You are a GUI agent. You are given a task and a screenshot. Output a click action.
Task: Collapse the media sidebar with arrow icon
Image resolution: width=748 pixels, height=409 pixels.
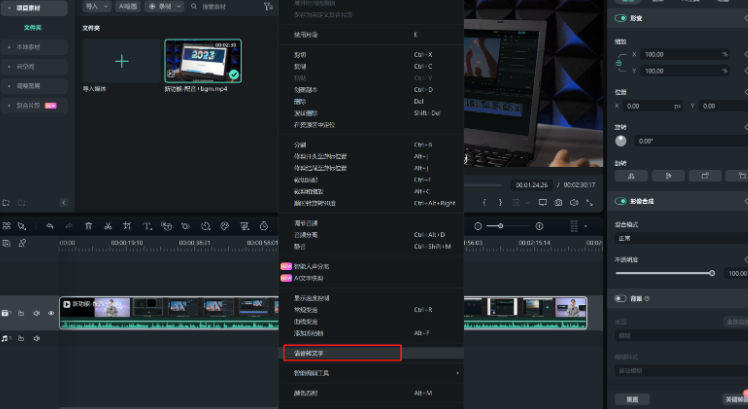click(64, 203)
